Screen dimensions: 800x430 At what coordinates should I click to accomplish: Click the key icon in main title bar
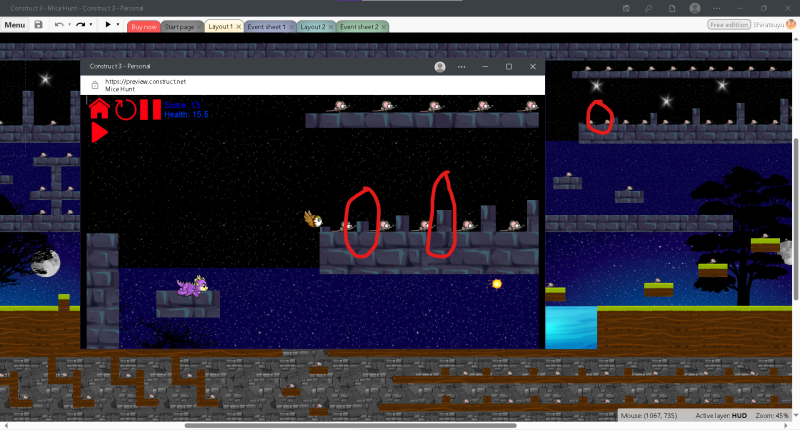coord(648,8)
